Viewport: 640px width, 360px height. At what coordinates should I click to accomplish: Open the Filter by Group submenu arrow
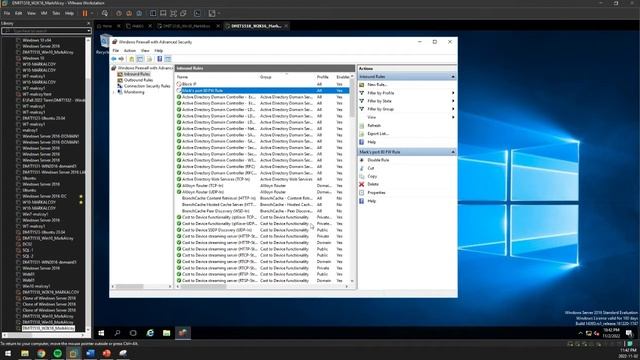click(x=453, y=109)
